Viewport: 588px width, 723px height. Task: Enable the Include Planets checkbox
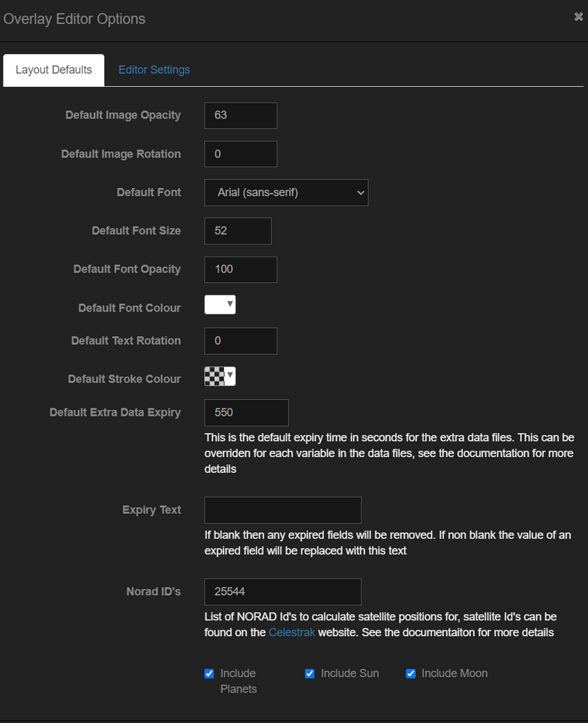pyautogui.click(x=208, y=673)
